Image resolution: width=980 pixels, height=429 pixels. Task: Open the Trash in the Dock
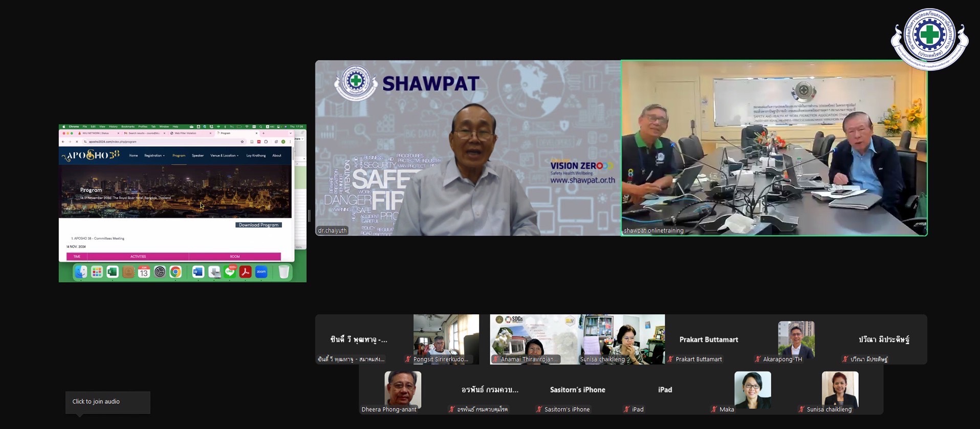(284, 272)
